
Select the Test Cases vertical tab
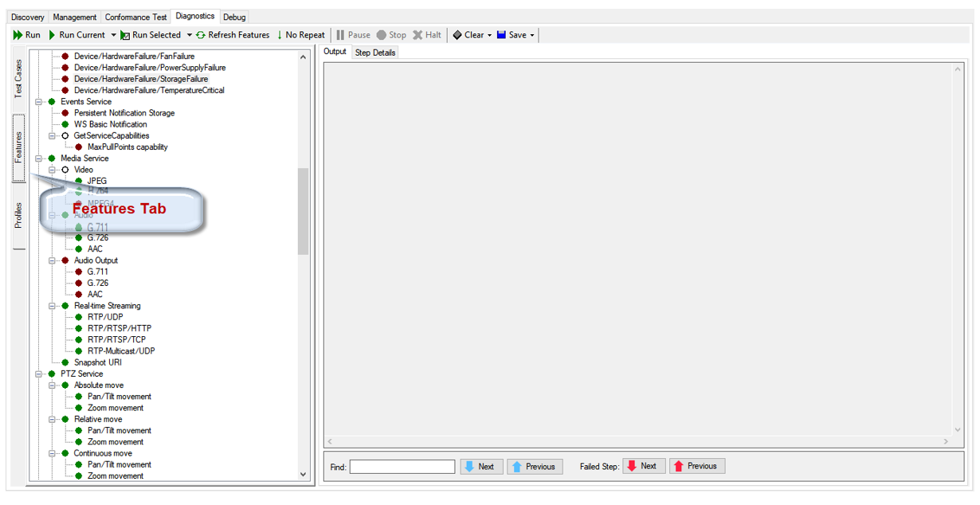[x=18, y=79]
